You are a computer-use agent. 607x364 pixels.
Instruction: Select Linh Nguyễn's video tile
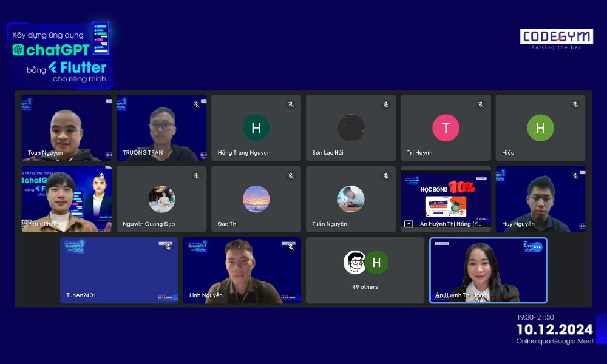coord(242,270)
